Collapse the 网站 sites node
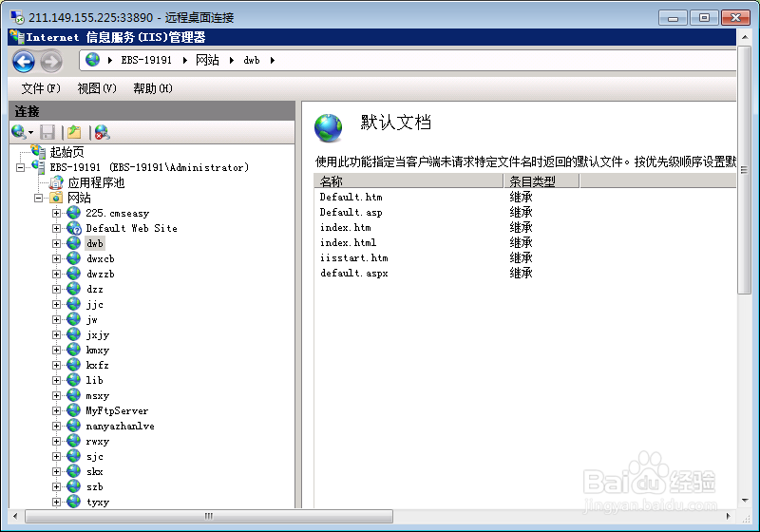This screenshot has height=532, width=760. (38, 199)
